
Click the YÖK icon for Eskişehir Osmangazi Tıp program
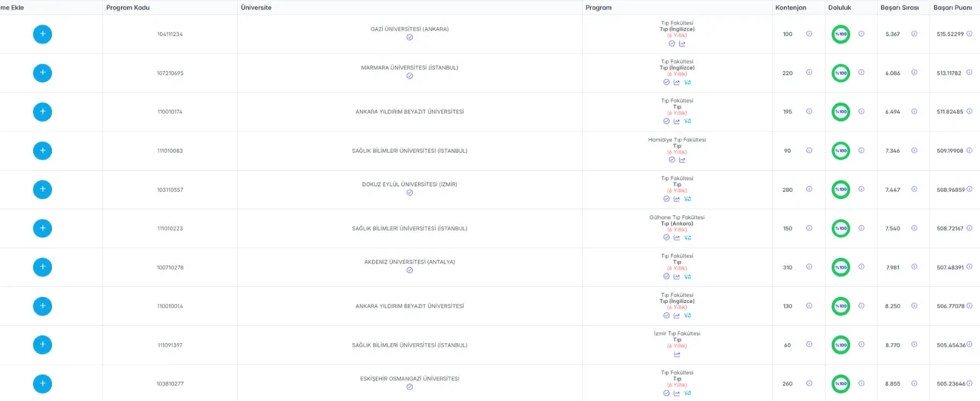pos(688,393)
